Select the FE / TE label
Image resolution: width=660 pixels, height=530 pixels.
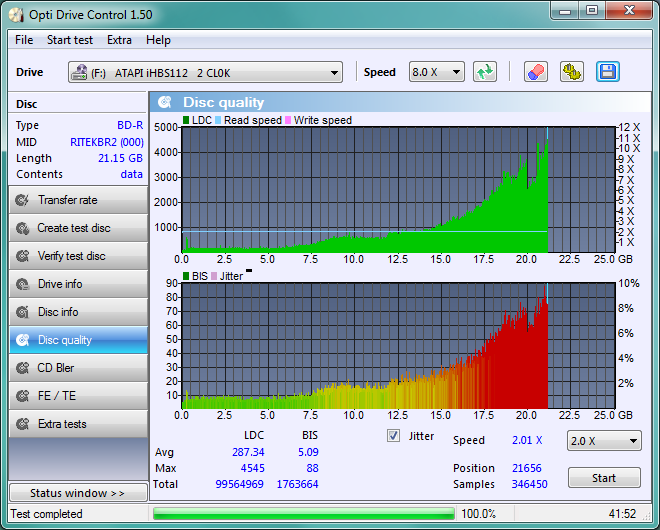57,396
